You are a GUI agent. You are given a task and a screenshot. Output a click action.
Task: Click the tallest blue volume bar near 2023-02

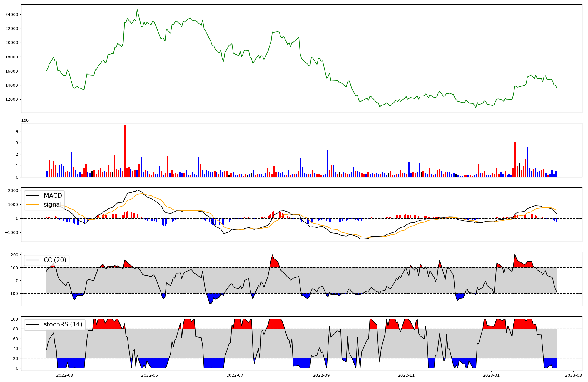(x=527, y=162)
